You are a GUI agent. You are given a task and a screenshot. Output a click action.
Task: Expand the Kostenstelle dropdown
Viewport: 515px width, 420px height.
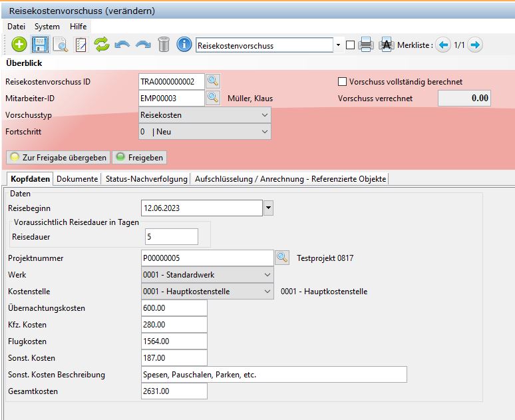tap(267, 292)
